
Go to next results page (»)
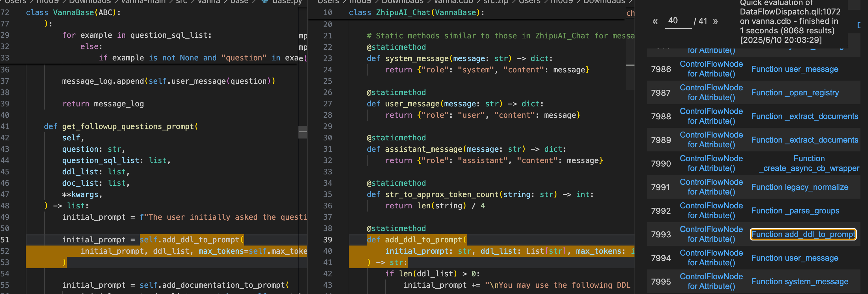pos(715,22)
